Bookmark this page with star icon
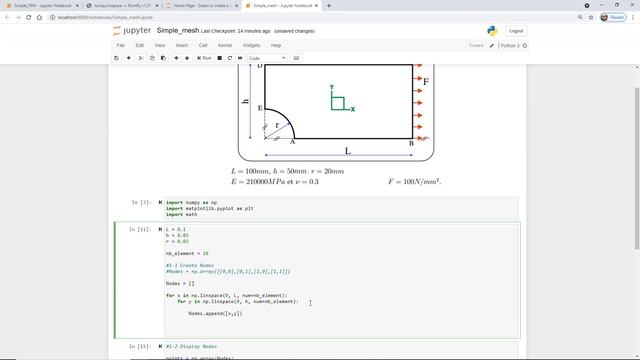This screenshot has height=360, width=640. click(591, 18)
